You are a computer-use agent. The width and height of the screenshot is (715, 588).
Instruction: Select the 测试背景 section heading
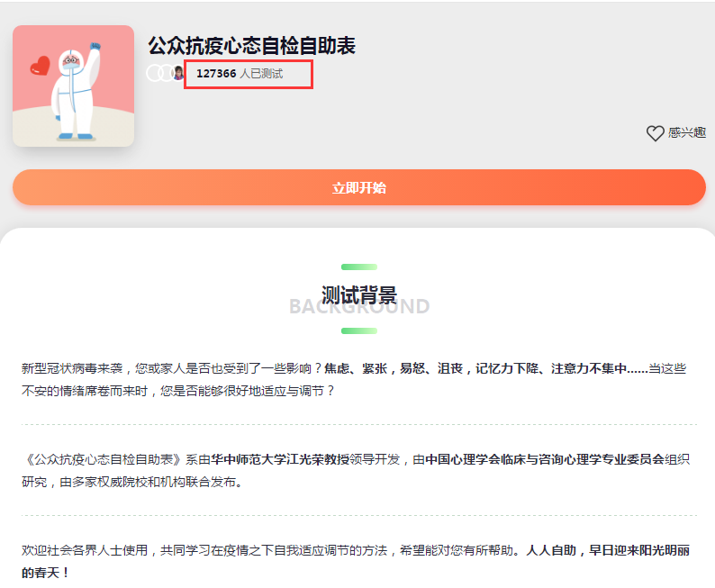click(x=358, y=295)
